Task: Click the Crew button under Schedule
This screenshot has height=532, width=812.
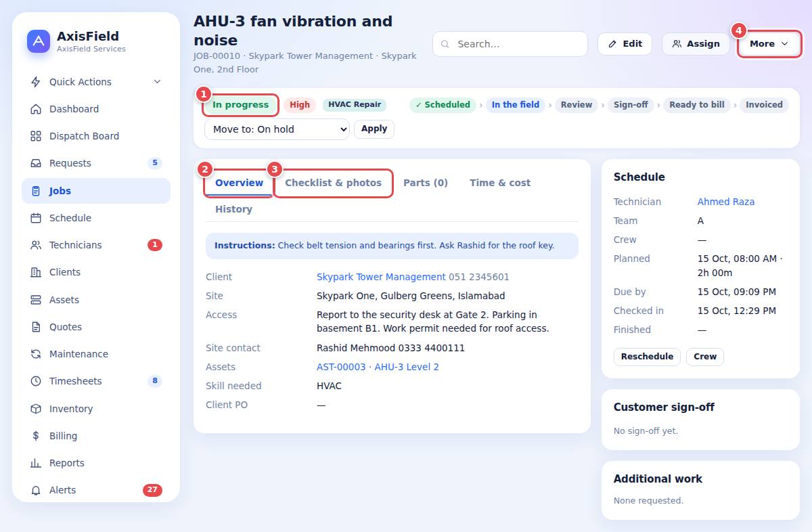Action: click(705, 357)
